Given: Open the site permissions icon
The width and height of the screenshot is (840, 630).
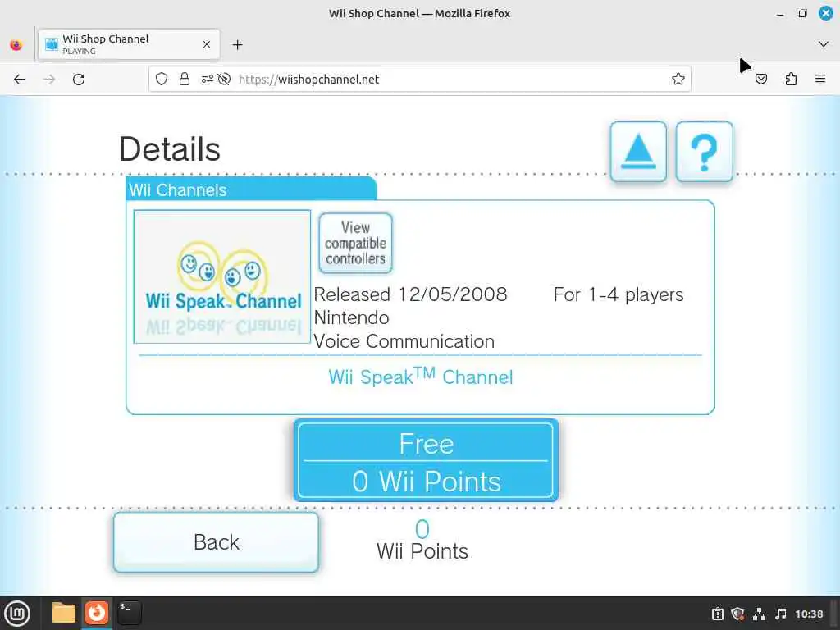Looking at the screenshot, I should click(x=208, y=80).
